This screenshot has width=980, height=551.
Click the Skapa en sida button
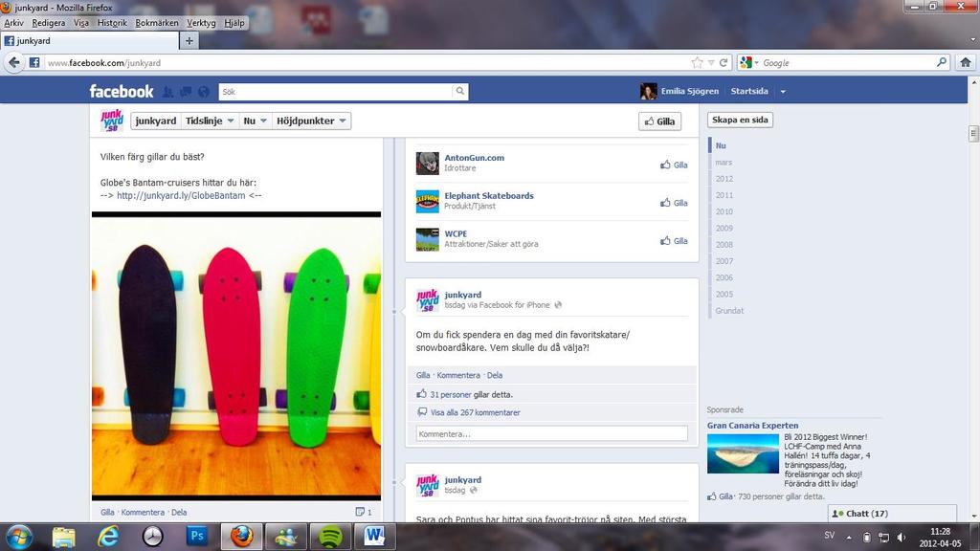[740, 120]
